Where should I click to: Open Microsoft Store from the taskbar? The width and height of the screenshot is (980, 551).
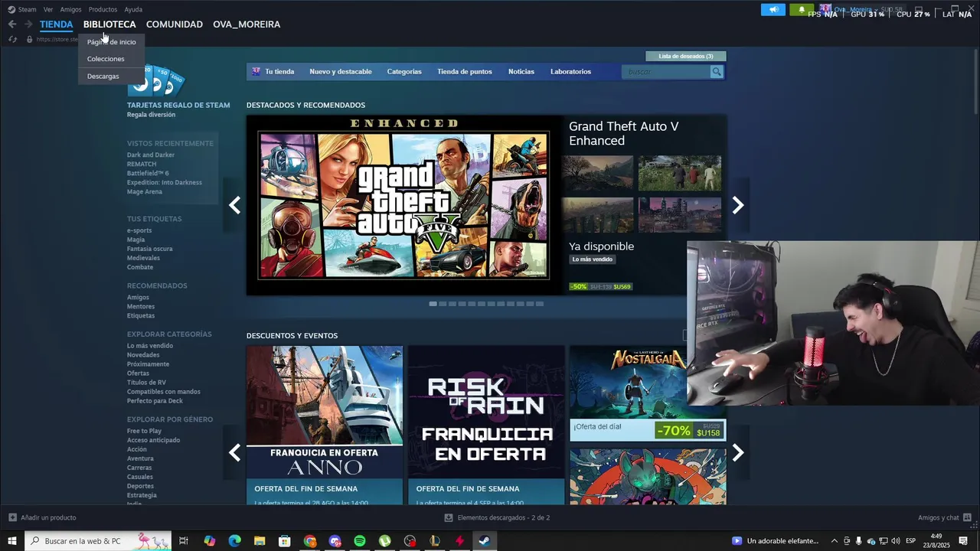(x=285, y=541)
